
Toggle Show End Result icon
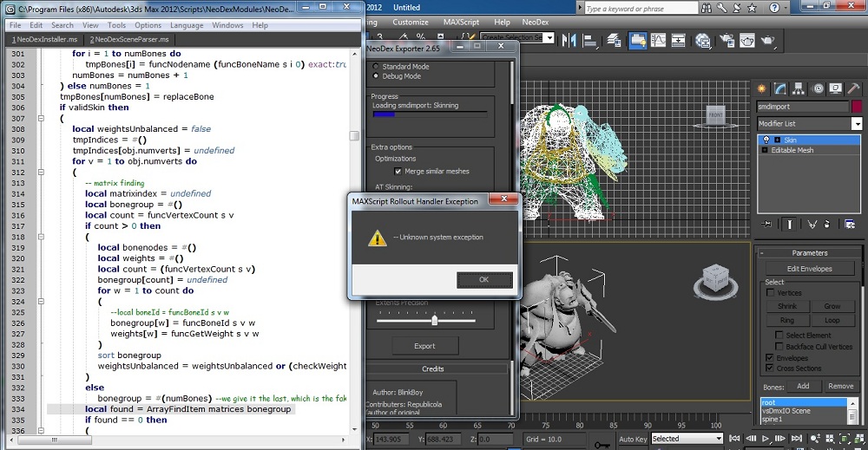coord(789,224)
